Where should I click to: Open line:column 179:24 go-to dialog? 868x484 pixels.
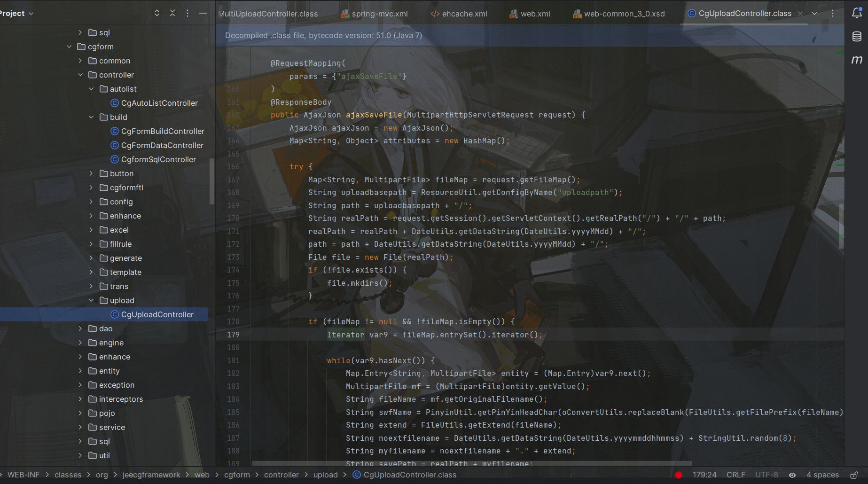tap(704, 475)
